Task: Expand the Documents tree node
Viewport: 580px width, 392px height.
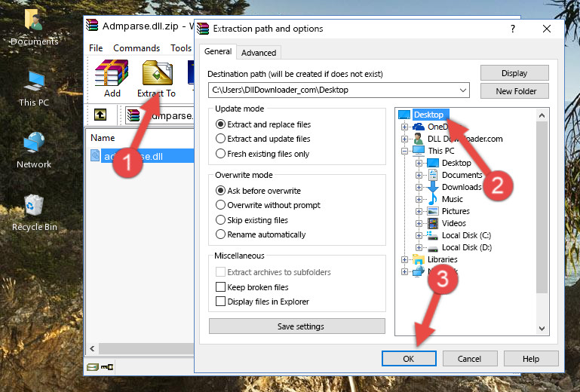Action: (419, 175)
